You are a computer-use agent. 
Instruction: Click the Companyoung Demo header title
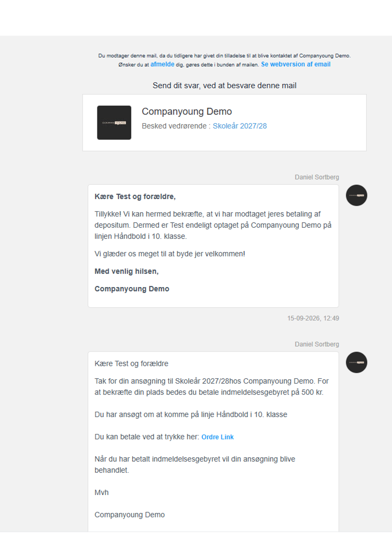pyautogui.click(x=187, y=111)
